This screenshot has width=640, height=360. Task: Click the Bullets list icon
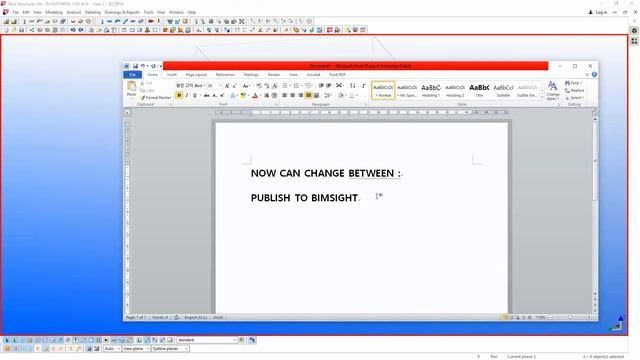286,86
